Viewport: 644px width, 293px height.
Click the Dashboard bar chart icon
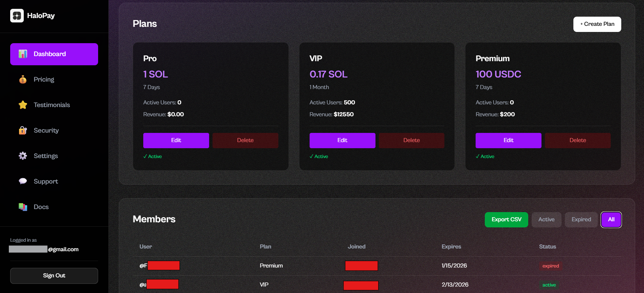coord(23,54)
